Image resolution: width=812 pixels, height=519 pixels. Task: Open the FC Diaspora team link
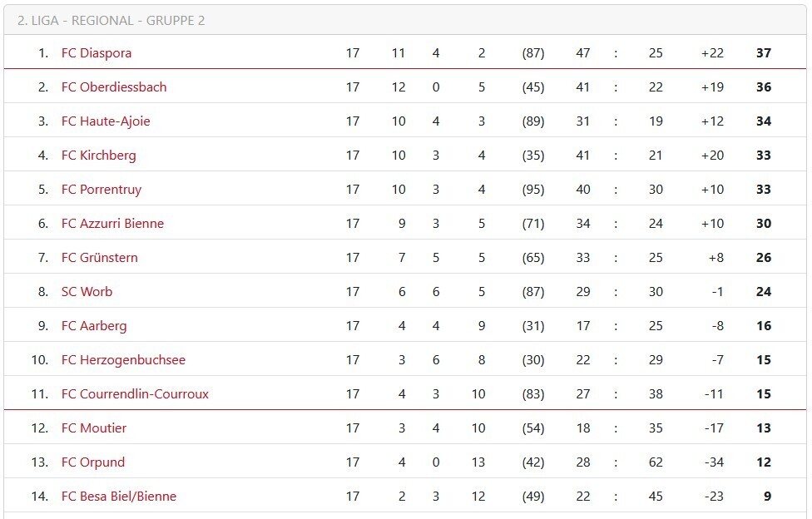[x=97, y=53]
